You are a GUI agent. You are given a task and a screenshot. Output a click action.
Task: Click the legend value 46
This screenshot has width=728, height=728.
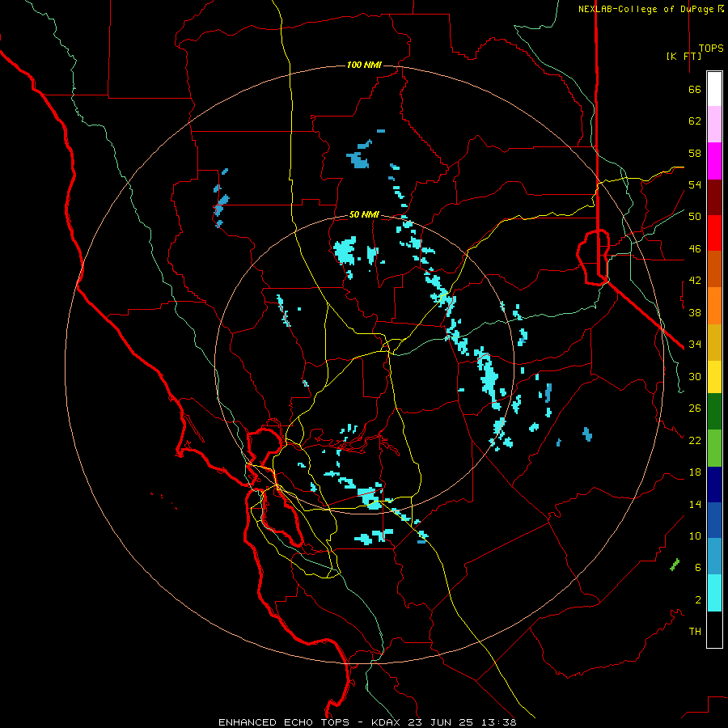pyautogui.click(x=695, y=249)
